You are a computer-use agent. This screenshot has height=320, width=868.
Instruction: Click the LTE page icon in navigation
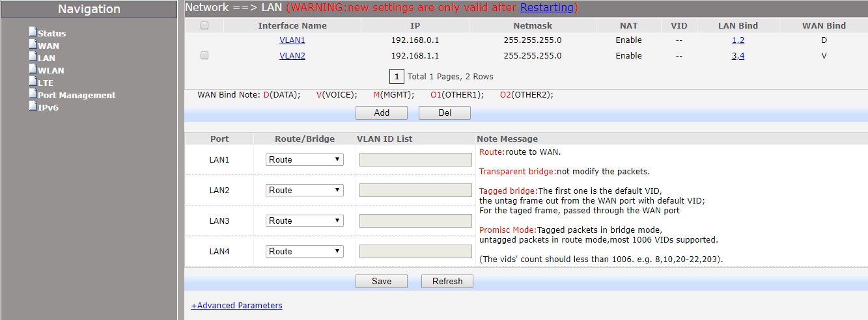click(33, 81)
